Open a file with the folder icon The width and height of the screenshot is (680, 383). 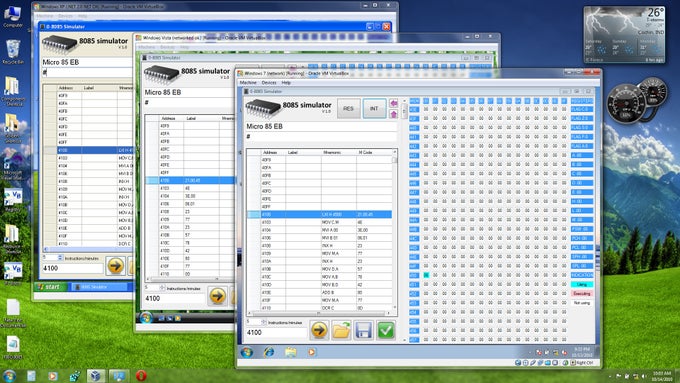tap(341, 331)
